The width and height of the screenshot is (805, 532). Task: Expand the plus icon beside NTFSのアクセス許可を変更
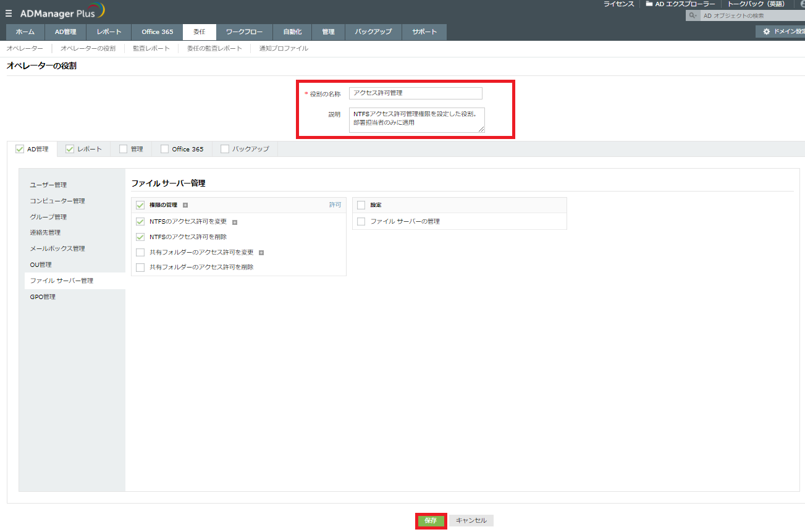235,222
